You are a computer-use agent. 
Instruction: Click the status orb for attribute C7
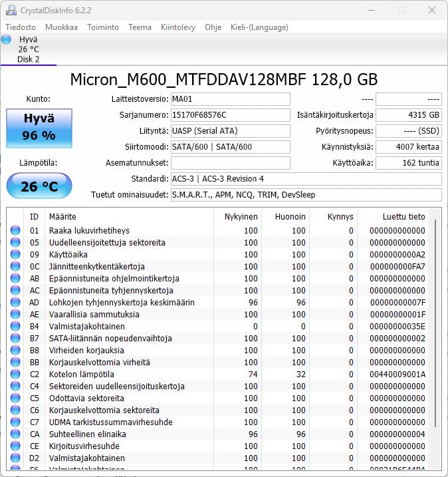(x=15, y=422)
